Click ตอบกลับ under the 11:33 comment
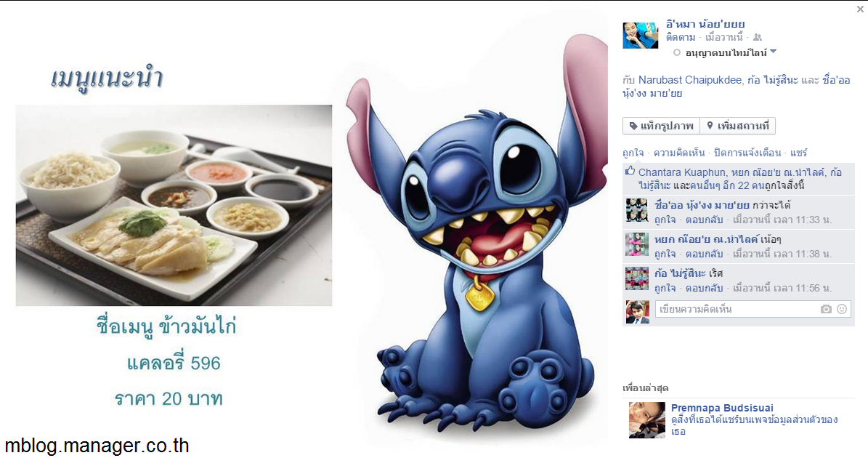The image size is (868, 458). [704, 220]
